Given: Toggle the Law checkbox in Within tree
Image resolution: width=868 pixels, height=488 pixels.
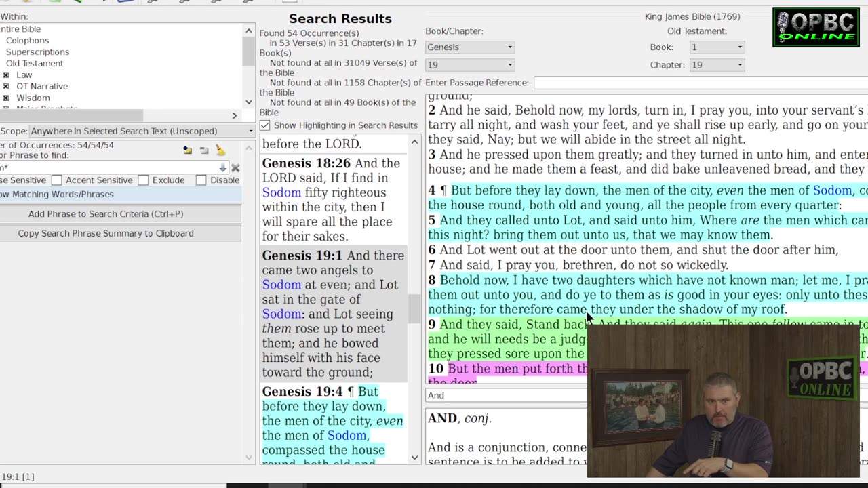Looking at the screenshot, I should [5, 75].
